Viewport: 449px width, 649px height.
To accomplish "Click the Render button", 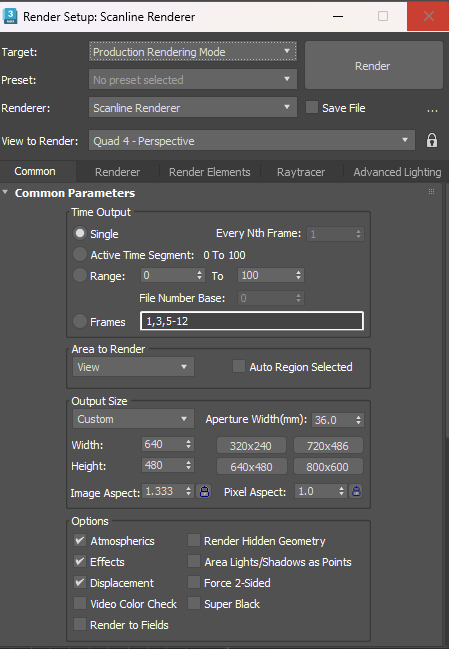I will [x=373, y=65].
